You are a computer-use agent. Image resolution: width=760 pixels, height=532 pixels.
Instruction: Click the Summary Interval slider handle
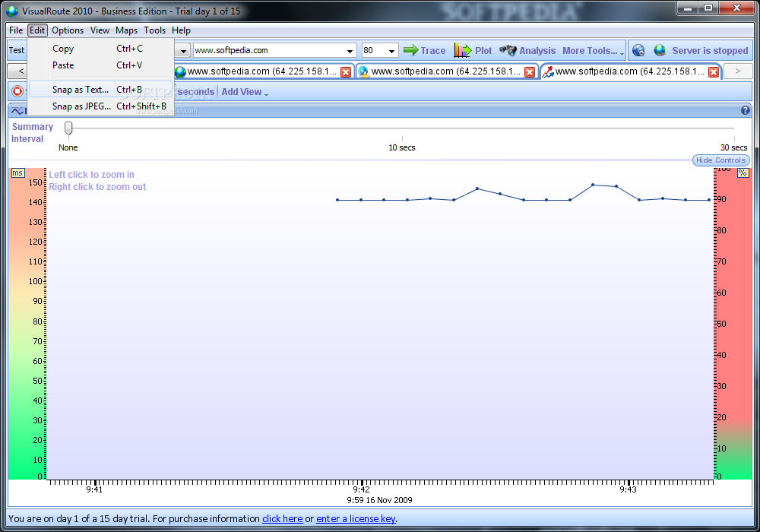click(x=68, y=128)
